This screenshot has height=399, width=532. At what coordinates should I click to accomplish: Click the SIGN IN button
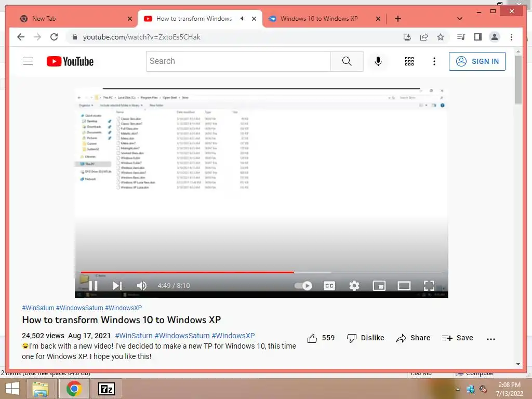pyautogui.click(x=477, y=61)
